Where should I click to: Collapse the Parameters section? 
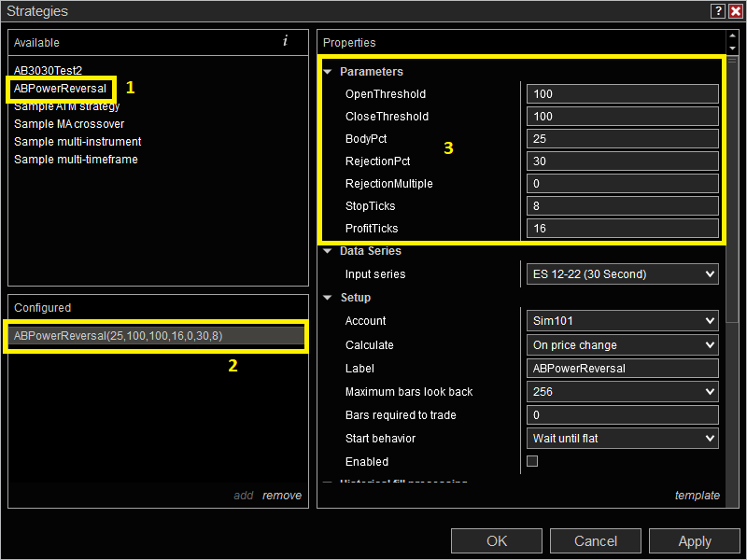point(326,71)
